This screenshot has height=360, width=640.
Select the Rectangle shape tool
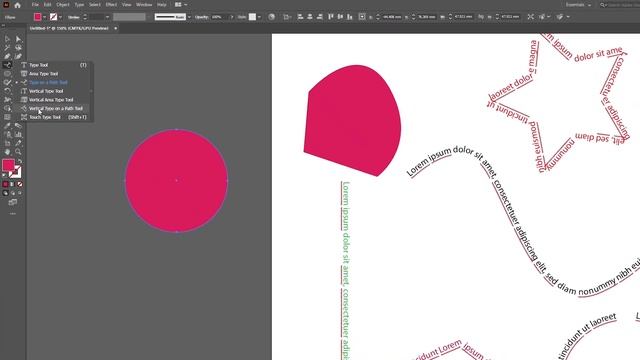7,73
